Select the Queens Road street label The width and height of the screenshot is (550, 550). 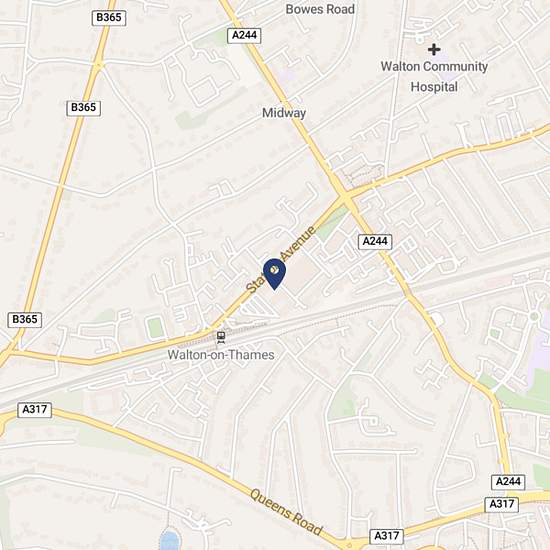coord(286,512)
